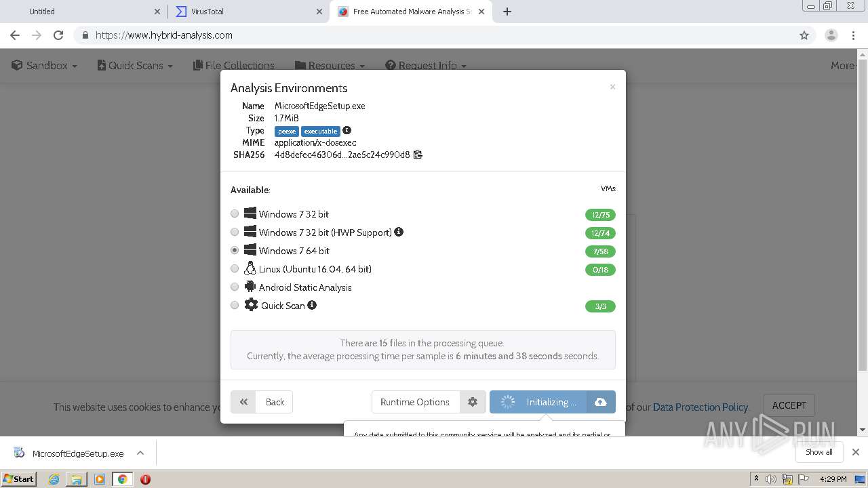Open File Collections page
Image resolution: width=868 pixels, height=488 pixels.
pyautogui.click(x=234, y=65)
